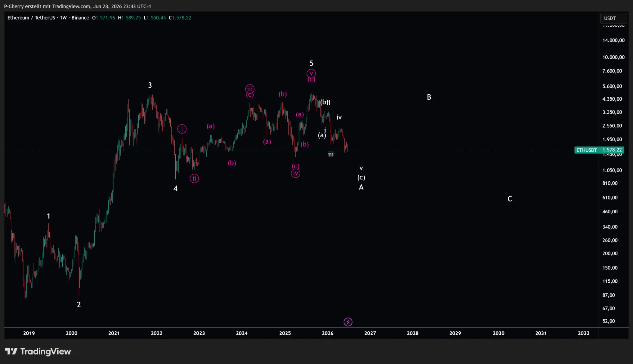Click 2025 on the time axis
The width and height of the screenshot is (633, 364).
285,333
